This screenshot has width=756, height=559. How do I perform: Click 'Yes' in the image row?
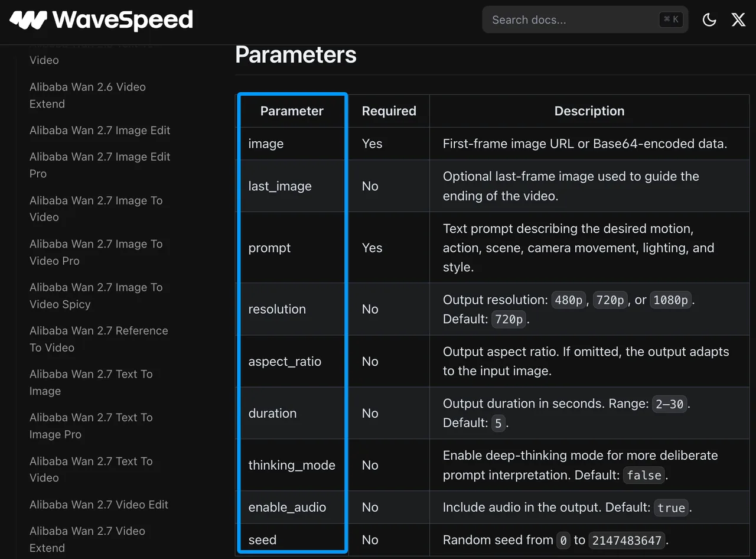pos(372,144)
